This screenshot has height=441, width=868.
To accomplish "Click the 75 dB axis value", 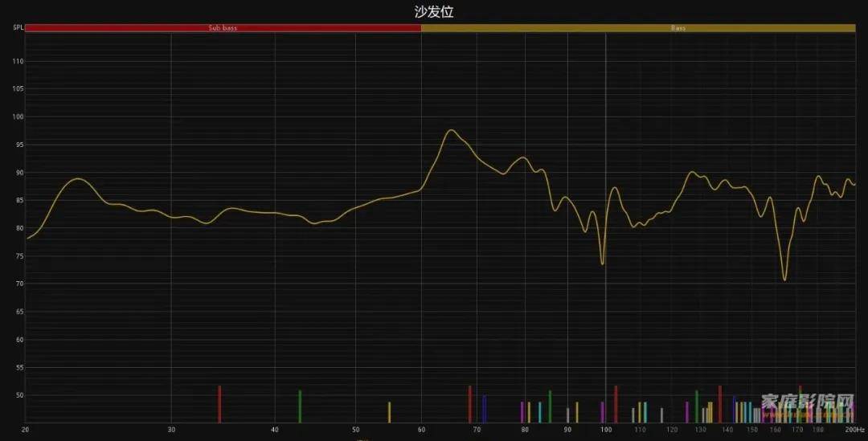I will point(19,256).
